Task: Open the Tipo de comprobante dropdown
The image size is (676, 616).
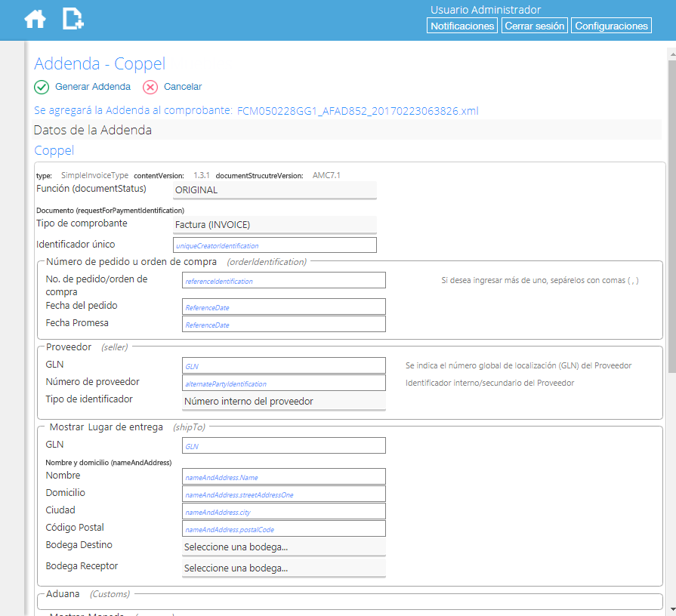Action: (275, 225)
